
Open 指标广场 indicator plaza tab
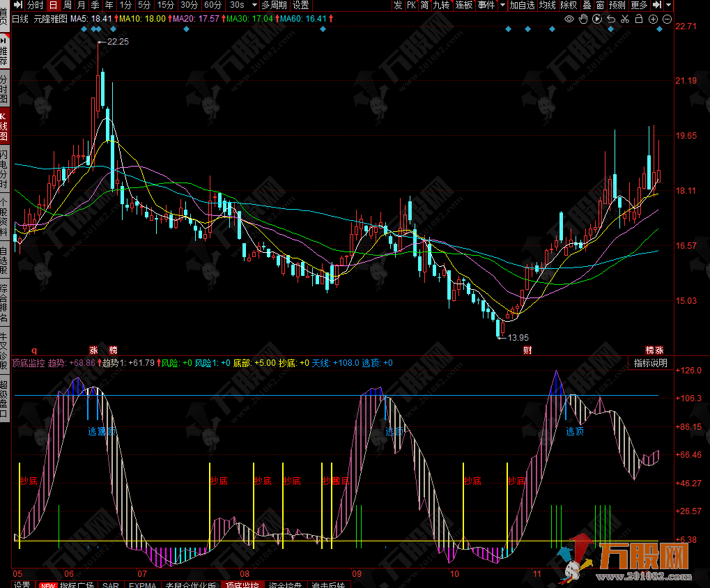pos(68,585)
